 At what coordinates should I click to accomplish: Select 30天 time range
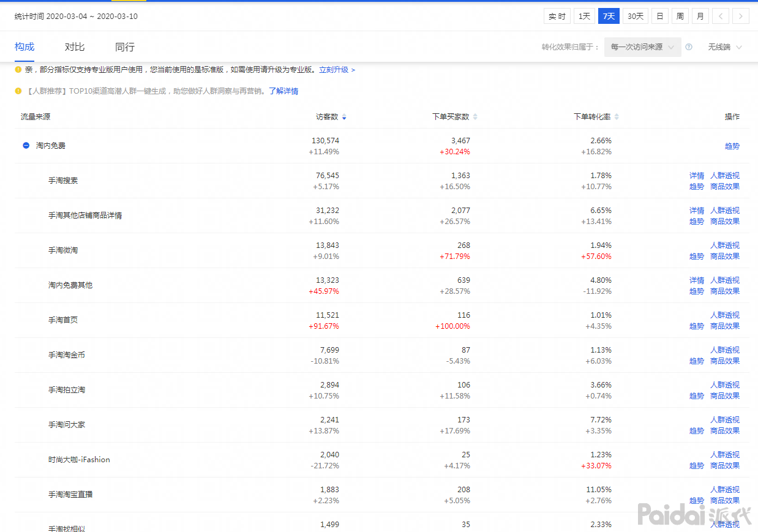(x=636, y=17)
